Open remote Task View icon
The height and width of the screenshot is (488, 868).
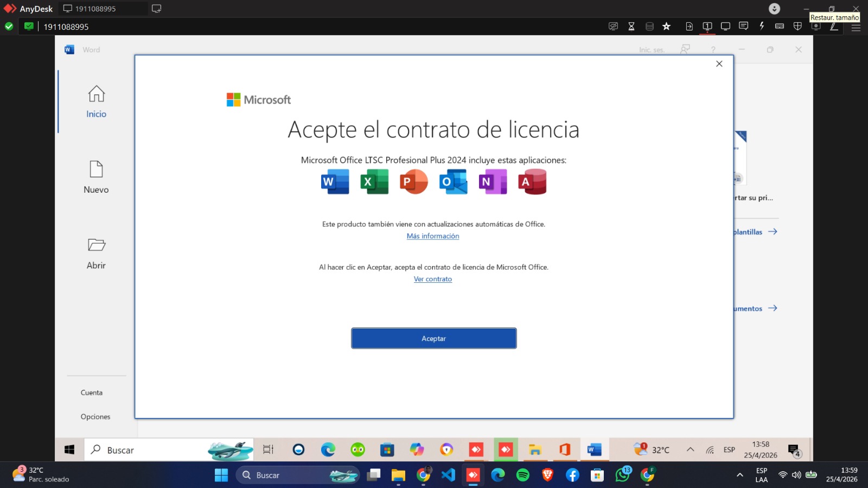click(268, 450)
